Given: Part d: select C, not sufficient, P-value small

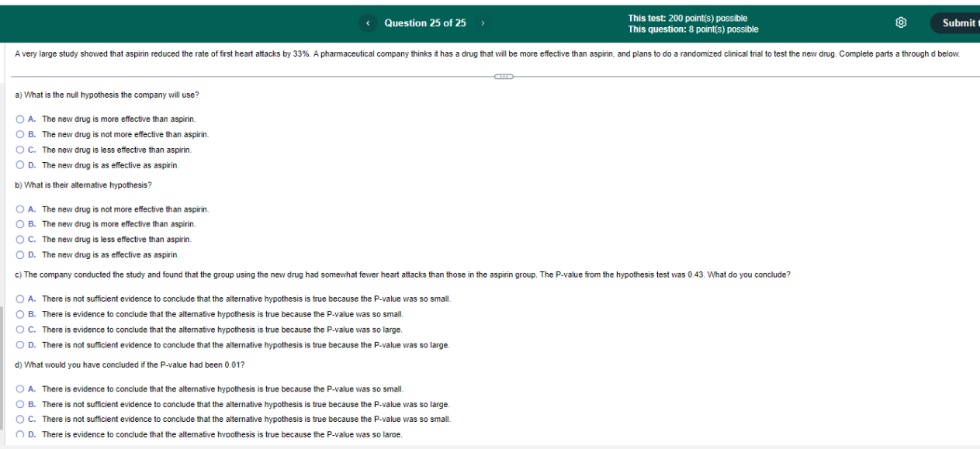Looking at the screenshot, I should 20,419.
